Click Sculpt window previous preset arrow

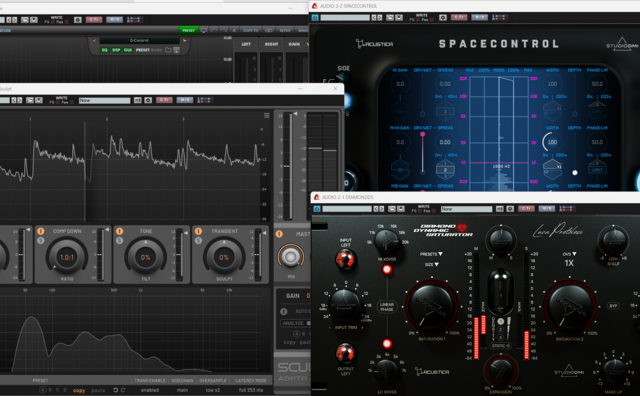pos(13,100)
